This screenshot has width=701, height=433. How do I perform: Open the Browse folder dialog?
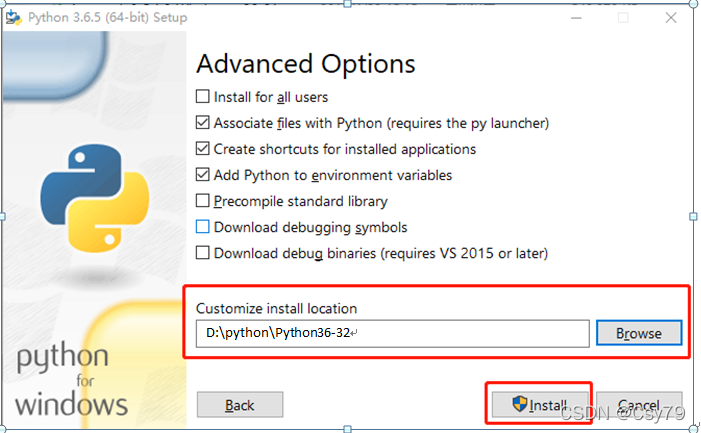639,333
